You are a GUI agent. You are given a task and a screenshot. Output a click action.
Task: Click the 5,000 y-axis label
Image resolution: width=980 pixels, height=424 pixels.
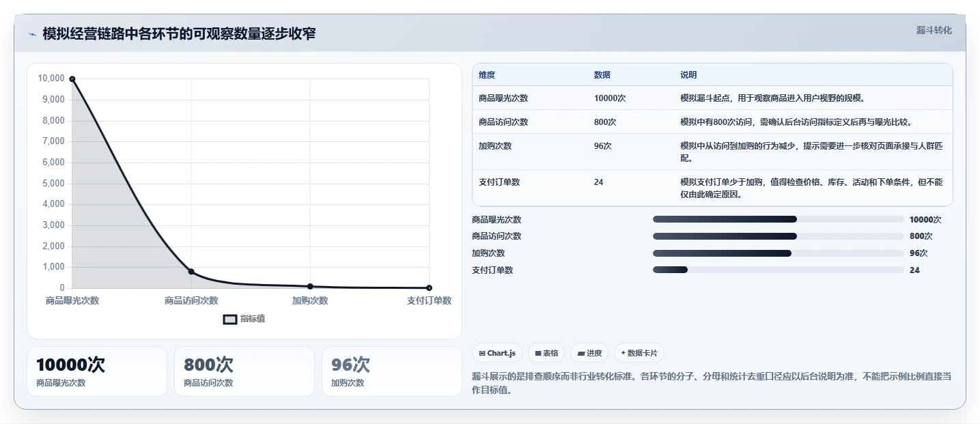(53, 184)
